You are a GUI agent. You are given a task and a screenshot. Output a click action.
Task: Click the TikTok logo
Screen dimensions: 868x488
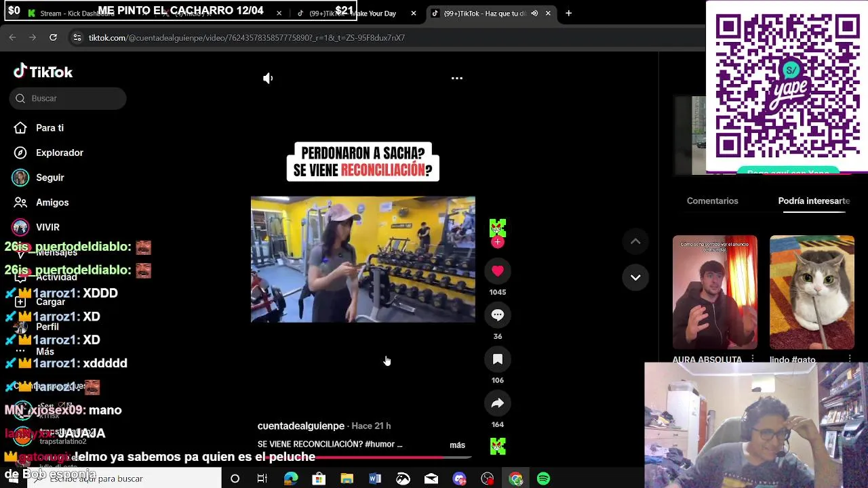coord(43,72)
